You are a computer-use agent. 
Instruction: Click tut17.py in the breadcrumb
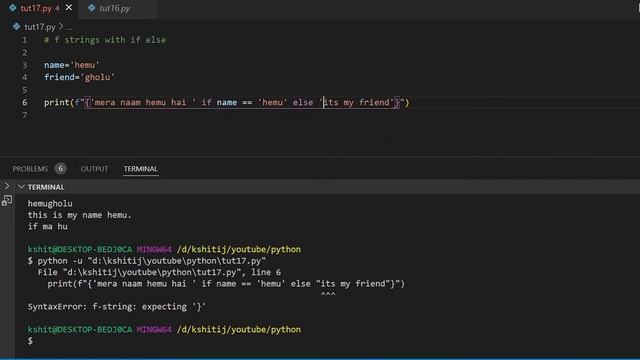40,27
